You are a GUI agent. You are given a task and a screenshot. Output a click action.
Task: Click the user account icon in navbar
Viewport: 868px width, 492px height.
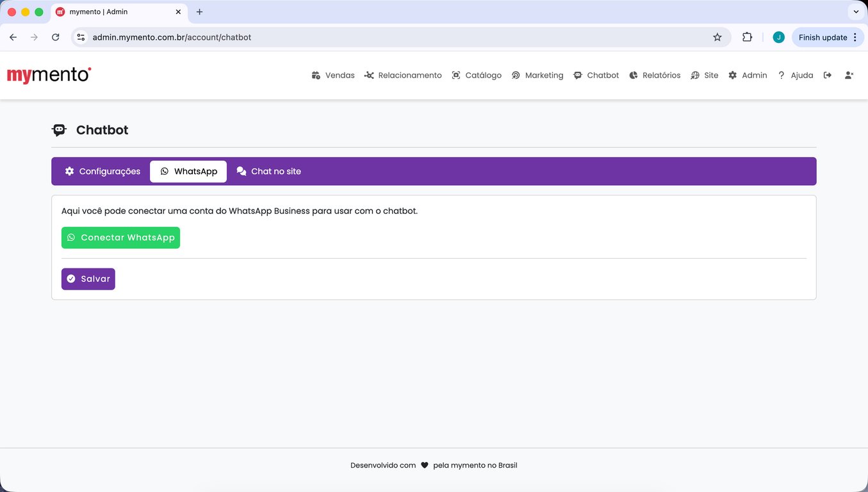[849, 75]
